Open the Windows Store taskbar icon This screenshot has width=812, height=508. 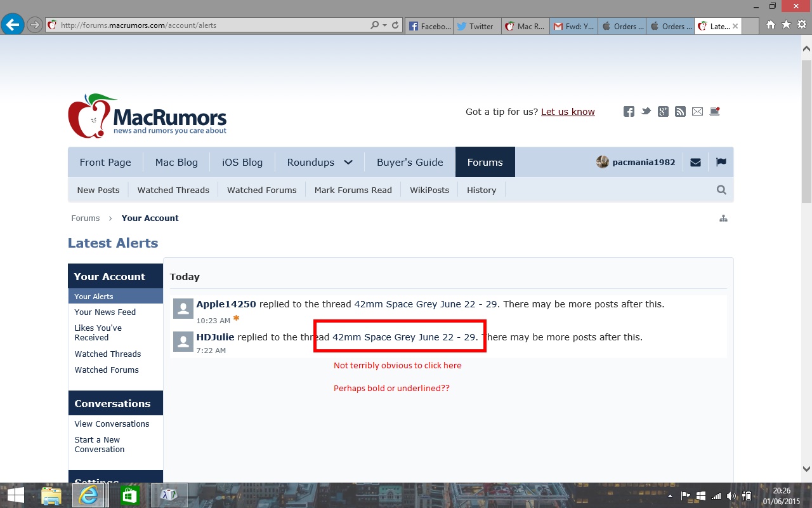click(x=129, y=495)
